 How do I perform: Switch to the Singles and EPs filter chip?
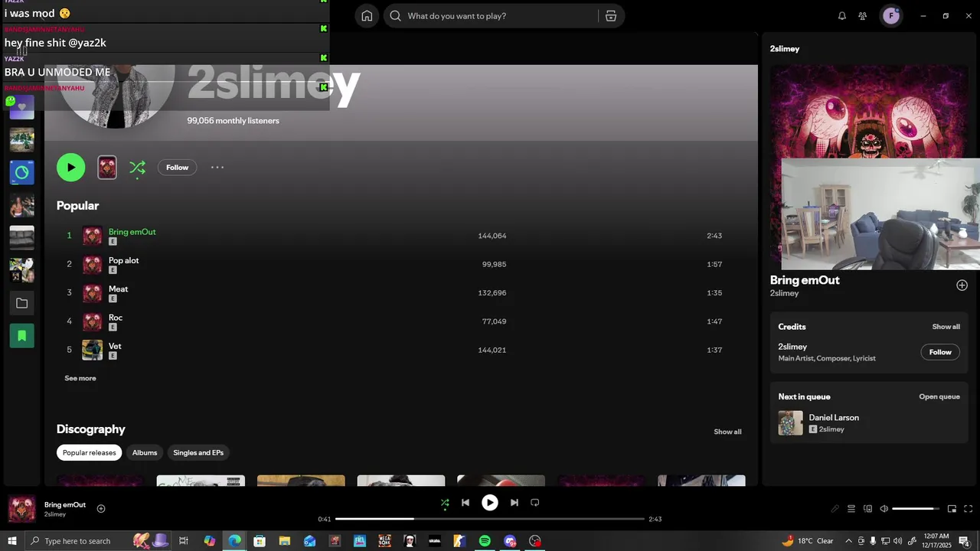[x=198, y=452]
